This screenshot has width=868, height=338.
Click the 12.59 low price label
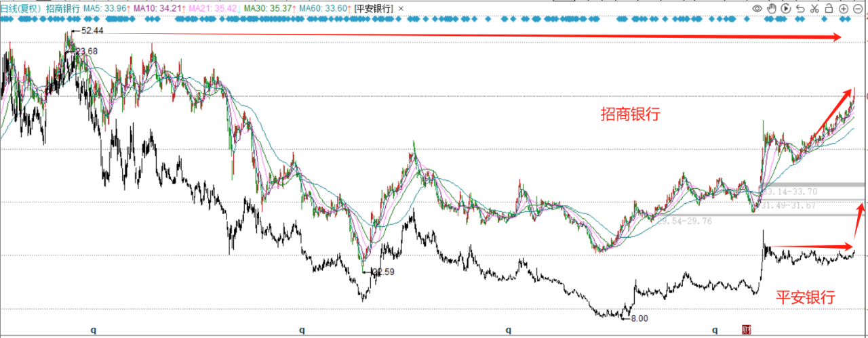pyautogui.click(x=382, y=272)
